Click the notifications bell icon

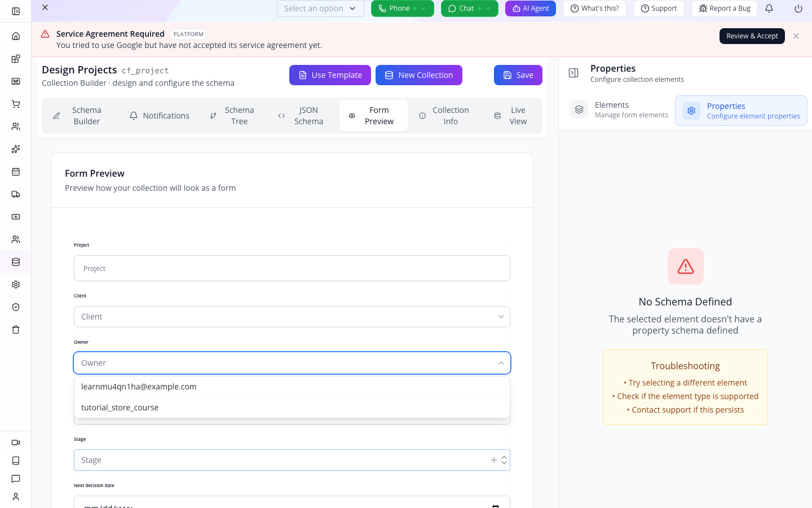[769, 8]
